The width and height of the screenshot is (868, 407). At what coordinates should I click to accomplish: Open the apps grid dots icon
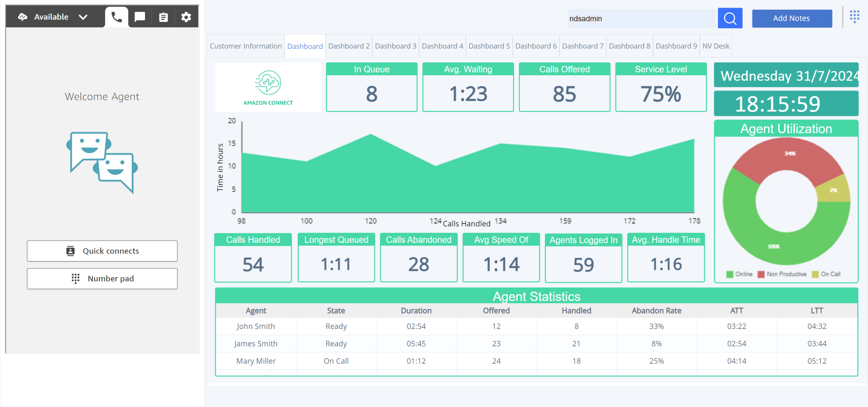point(854,16)
